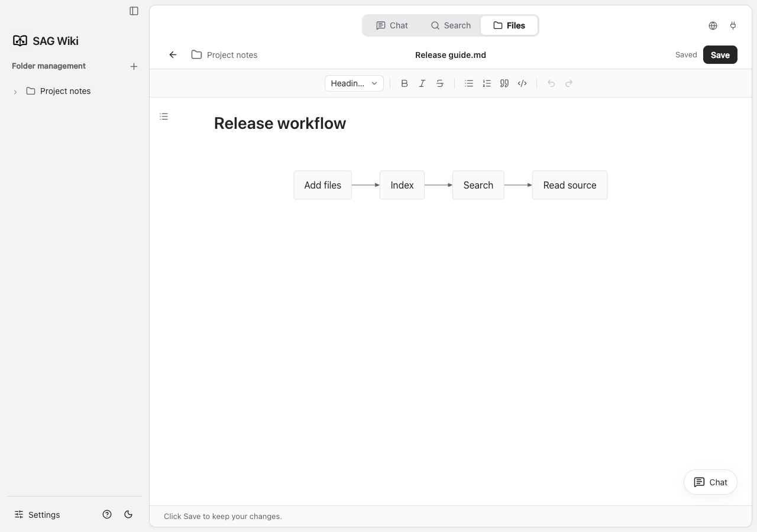The width and height of the screenshot is (757, 532).
Task: Insert a numbered list
Action: [487, 83]
